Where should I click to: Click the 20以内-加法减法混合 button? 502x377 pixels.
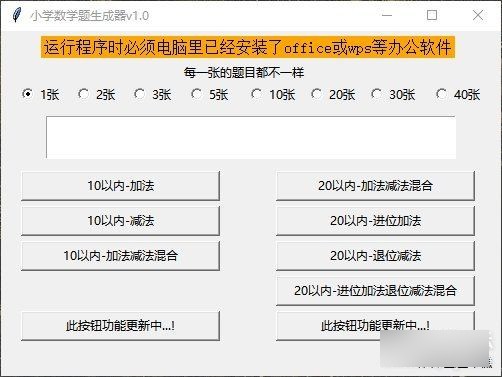point(375,186)
